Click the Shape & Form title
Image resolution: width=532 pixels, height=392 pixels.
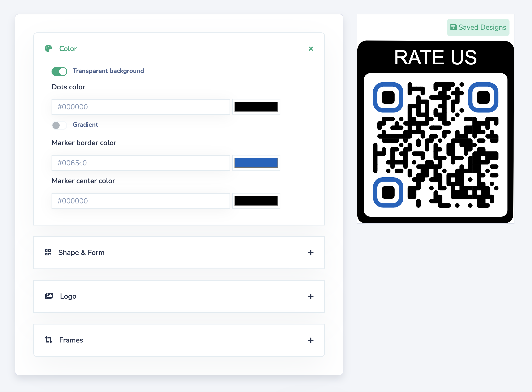(81, 252)
